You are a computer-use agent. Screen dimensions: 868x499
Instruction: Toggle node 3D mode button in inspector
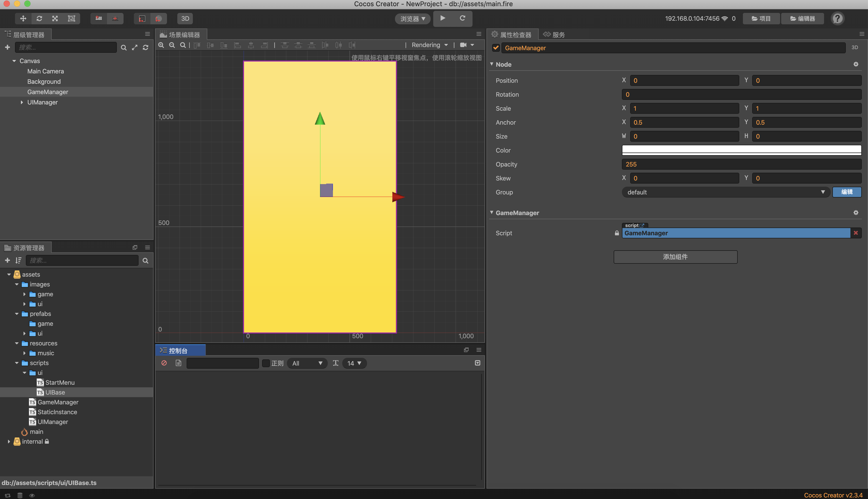[x=855, y=48]
